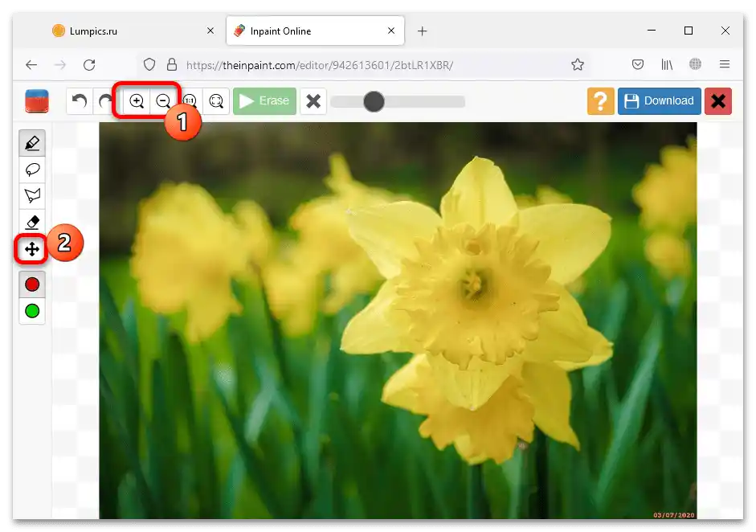Choose the green donor color
756x532 pixels.
point(32,311)
